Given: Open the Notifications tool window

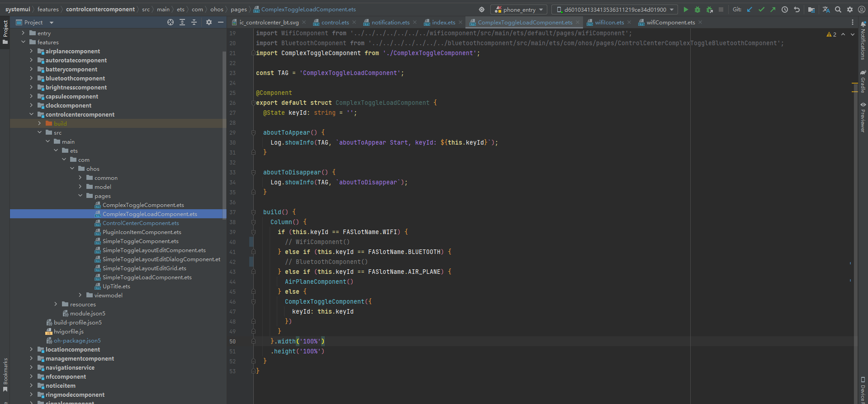Looking at the screenshot, I should (x=863, y=41).
